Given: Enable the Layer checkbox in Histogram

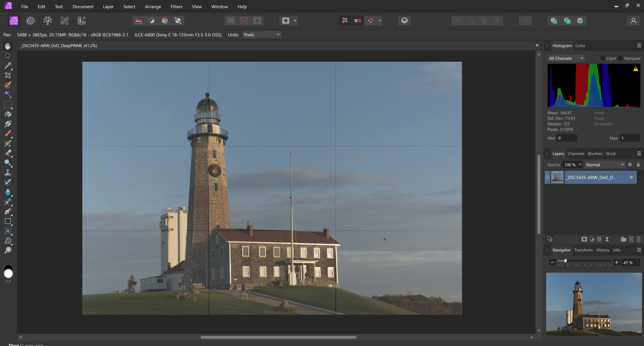Looking at the screenshot, I should [x=603, y=58].
